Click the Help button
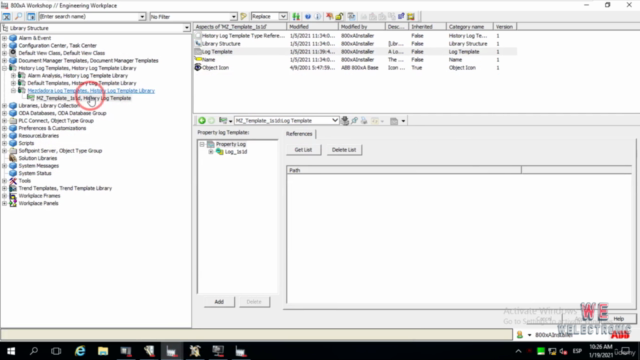Image resolution: width=640 pixels, height=360 pixels. 619,319
